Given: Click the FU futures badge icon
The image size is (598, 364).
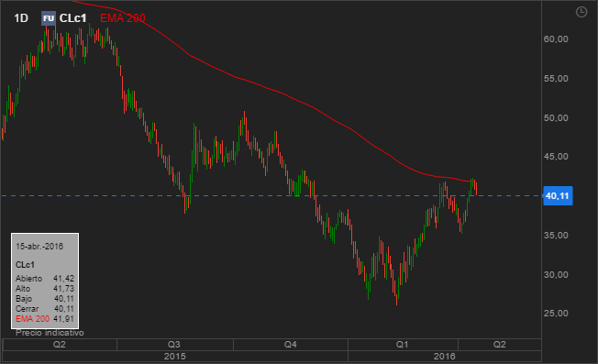Looking at the screenshot, I should [49, 18].
